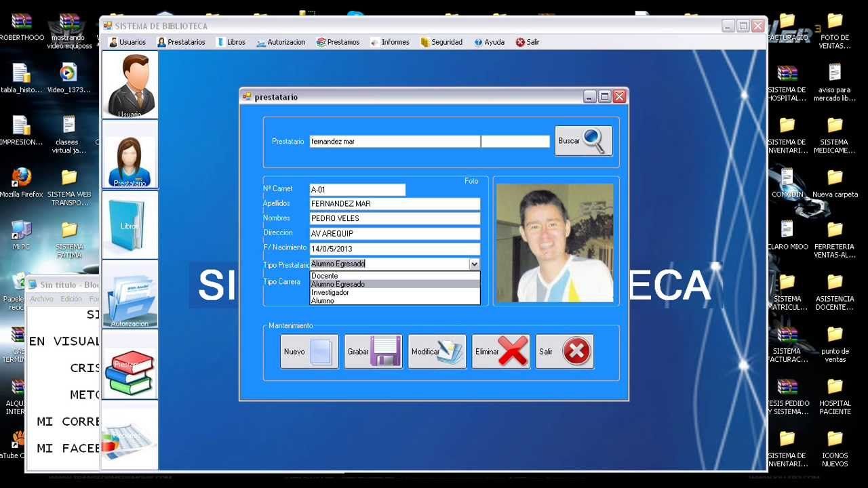
Task: Click the Apellidos field
Action: pyautogui.click(x=395, y=203)
